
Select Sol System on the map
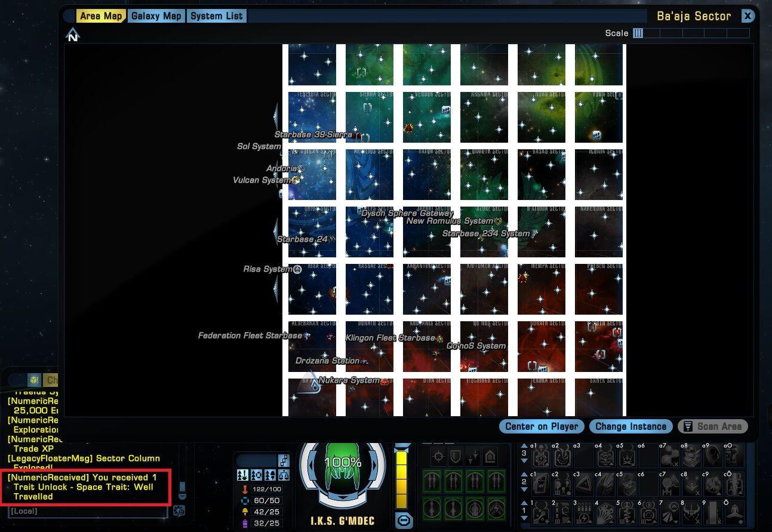coord(259,146)
